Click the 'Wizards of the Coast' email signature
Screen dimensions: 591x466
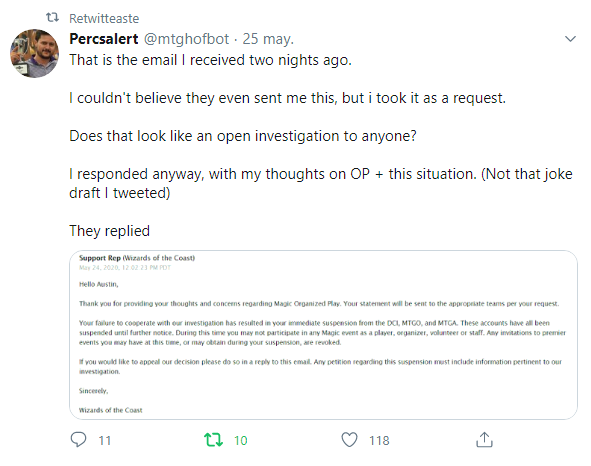(111, 410)
